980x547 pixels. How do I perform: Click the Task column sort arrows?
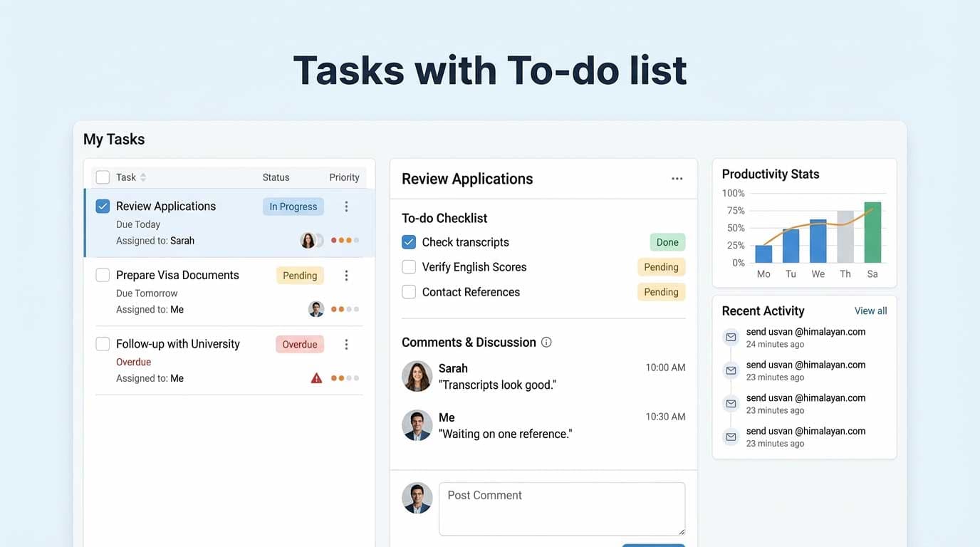point(142,177)
